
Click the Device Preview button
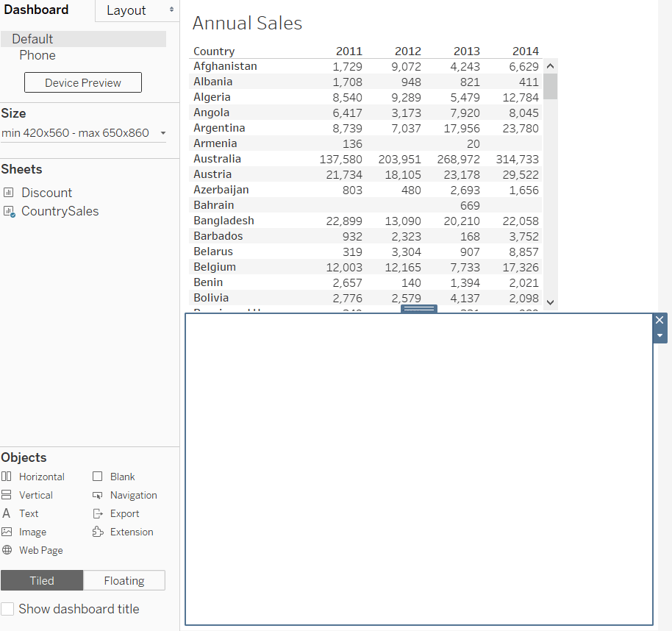82,82
